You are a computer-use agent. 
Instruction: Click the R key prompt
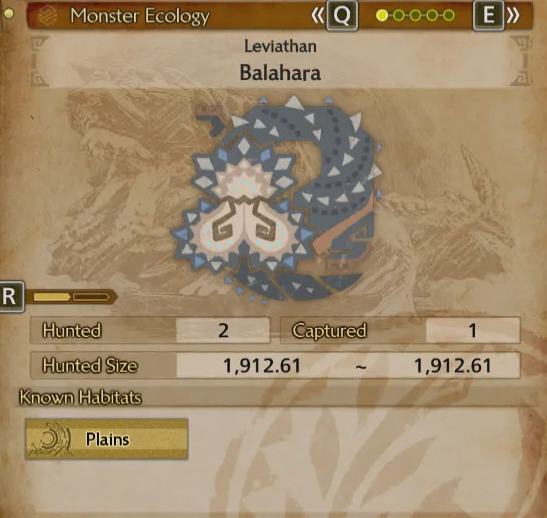tap(10, 296)
